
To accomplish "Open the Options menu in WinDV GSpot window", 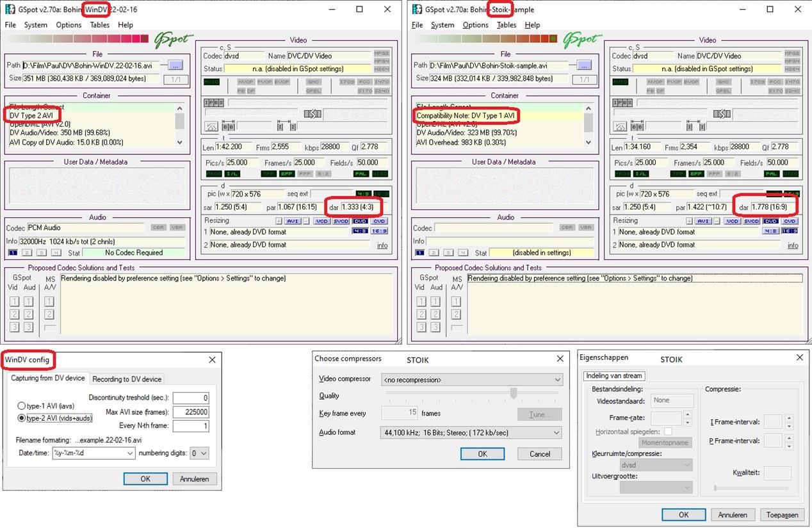I will tap(69, 25).
